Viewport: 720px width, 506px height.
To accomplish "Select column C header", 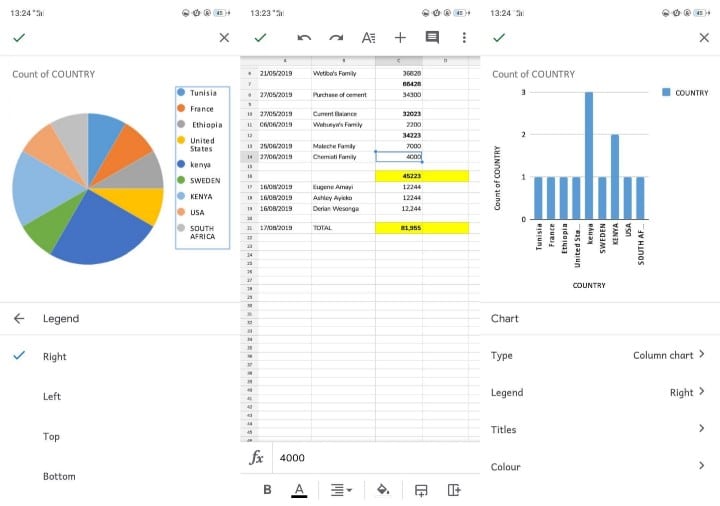I will (x=399, y=61).
